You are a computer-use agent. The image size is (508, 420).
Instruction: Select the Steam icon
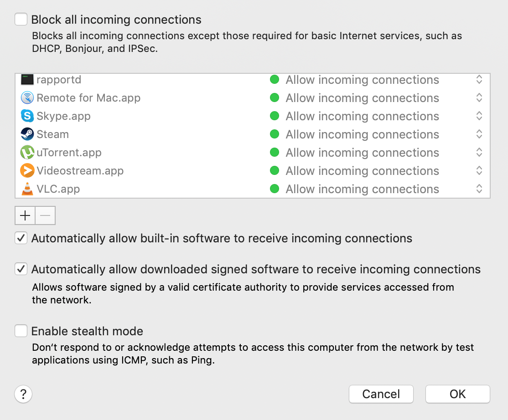[27, 134]
